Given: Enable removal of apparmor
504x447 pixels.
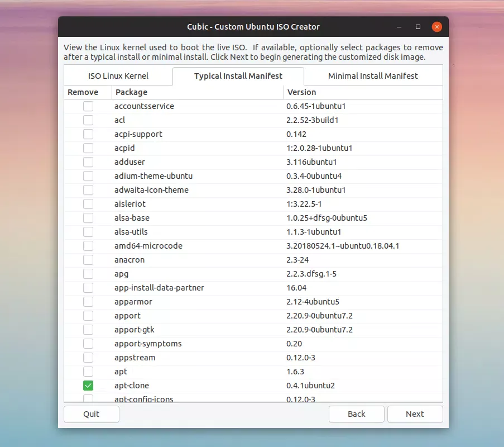Looking at the screenshot, I should (88, 302).
